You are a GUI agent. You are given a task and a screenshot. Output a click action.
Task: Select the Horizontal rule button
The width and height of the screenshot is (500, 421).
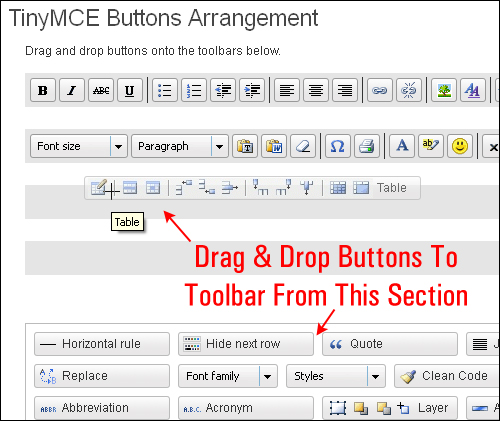102,344
